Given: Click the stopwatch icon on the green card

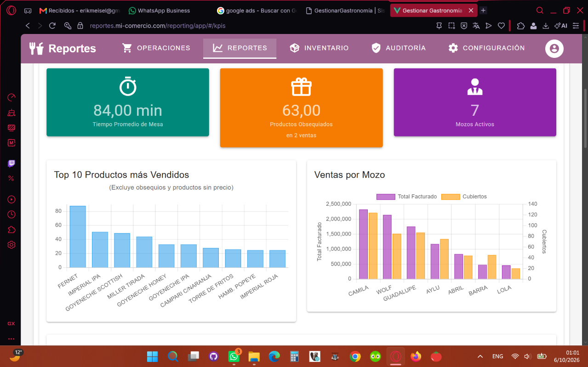Looking at the screenshot, I should (128, 86).
